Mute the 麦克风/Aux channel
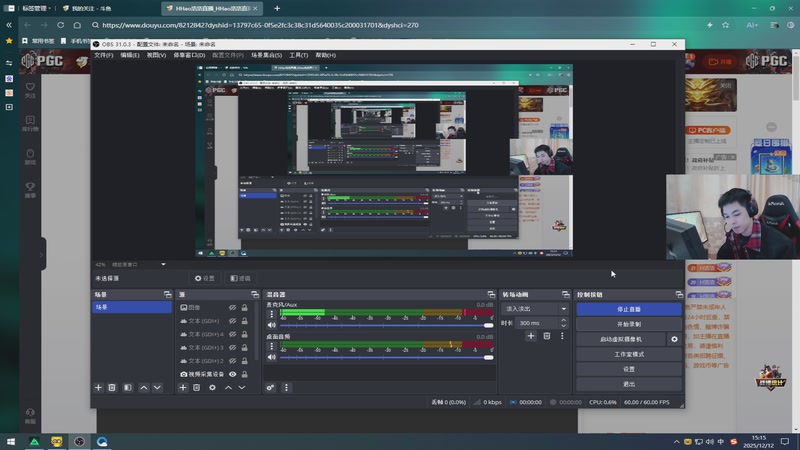Screen dimensions: 800x450 point(271,325)
